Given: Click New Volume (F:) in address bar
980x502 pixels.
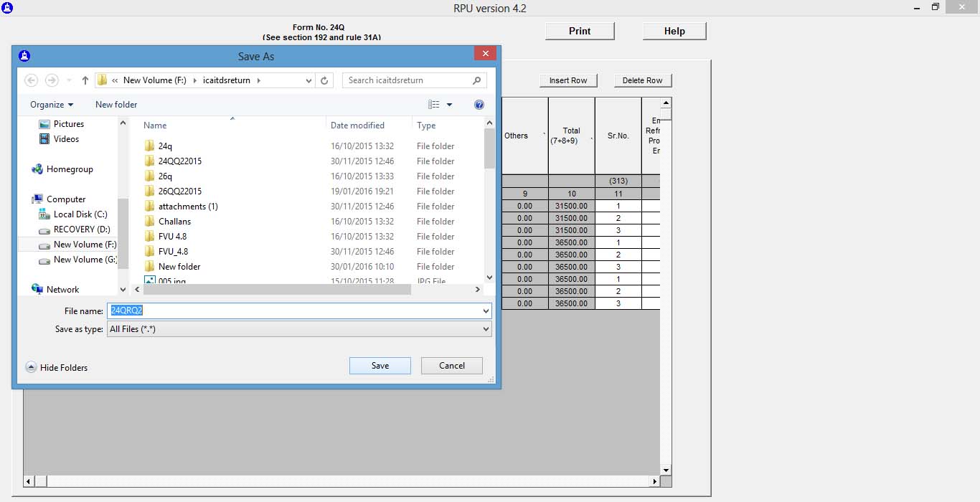Looking at the screenshot, I should [x=154, y=80].
